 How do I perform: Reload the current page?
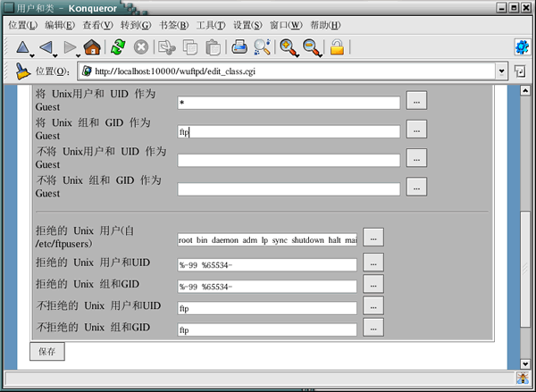click(118, 47)
